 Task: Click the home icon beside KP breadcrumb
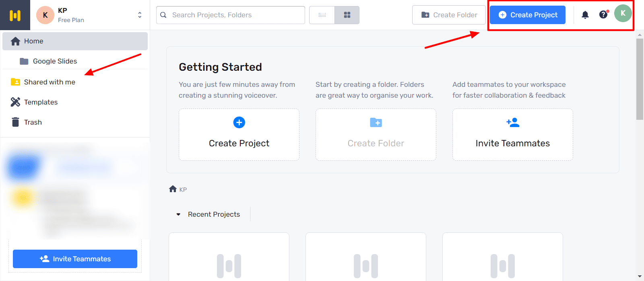point(173,189)
